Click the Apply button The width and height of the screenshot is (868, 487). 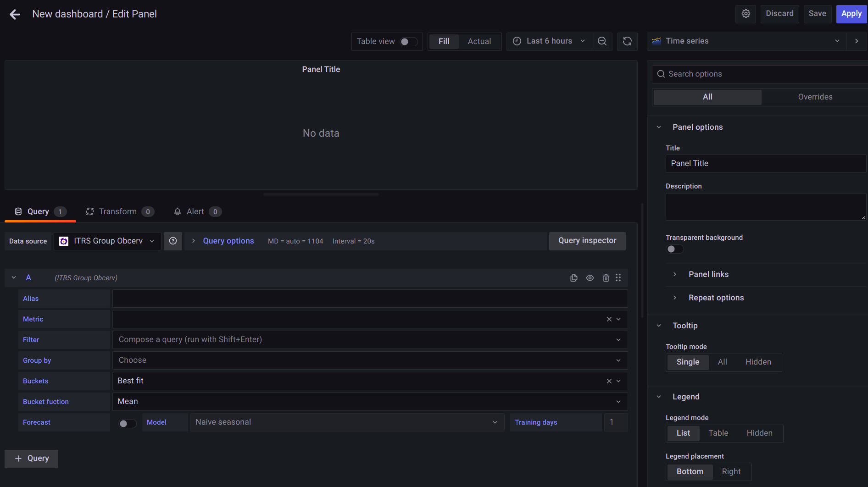[x=851, y=14]
